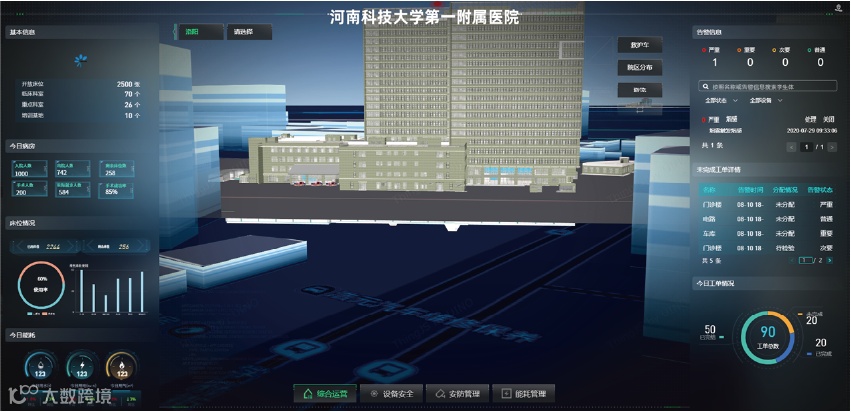Click the 742 patient count card
Image resolution: width=851 pixels, height=412 pixels.
(x=73, y=169)
